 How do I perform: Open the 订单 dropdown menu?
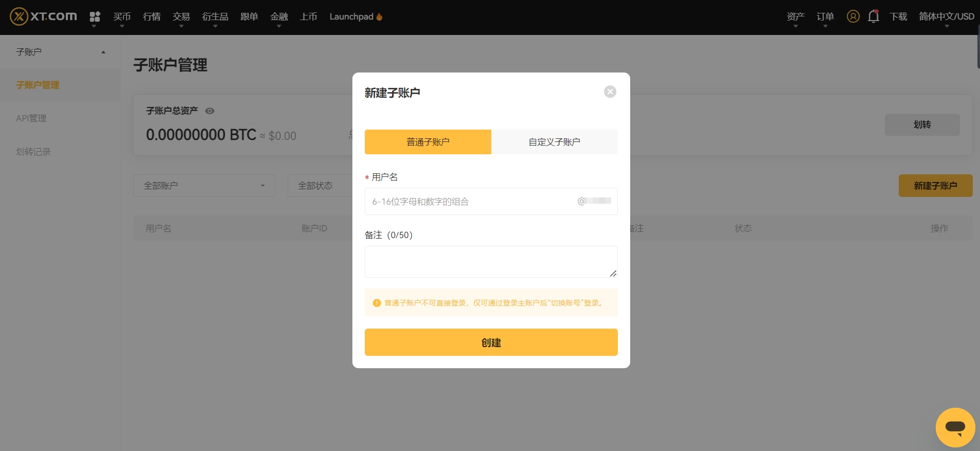825,17
